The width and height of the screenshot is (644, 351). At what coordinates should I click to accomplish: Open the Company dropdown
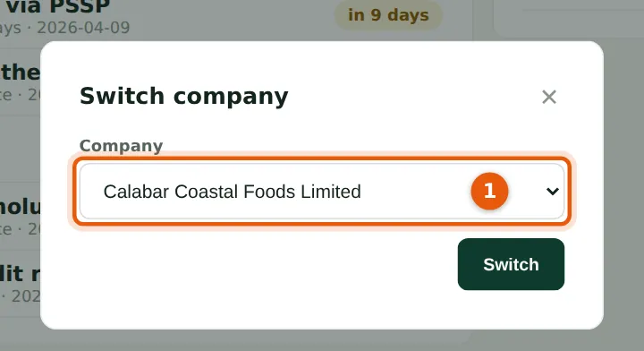pyautogui.click(x=322, y=191)
